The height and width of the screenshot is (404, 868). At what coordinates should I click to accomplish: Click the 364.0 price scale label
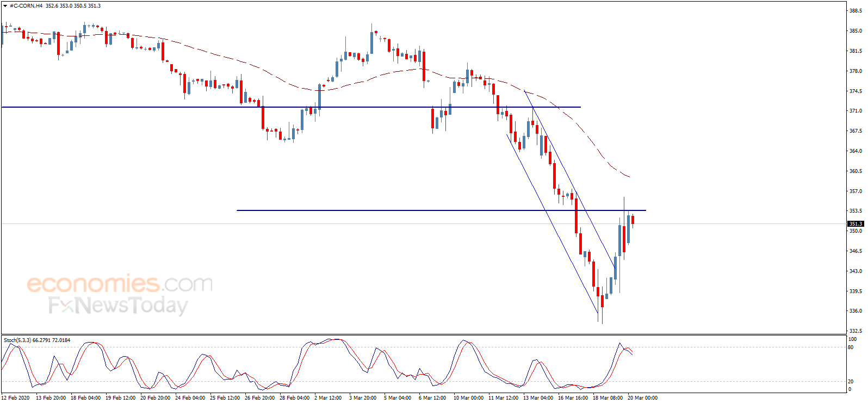tap(855, 151)
